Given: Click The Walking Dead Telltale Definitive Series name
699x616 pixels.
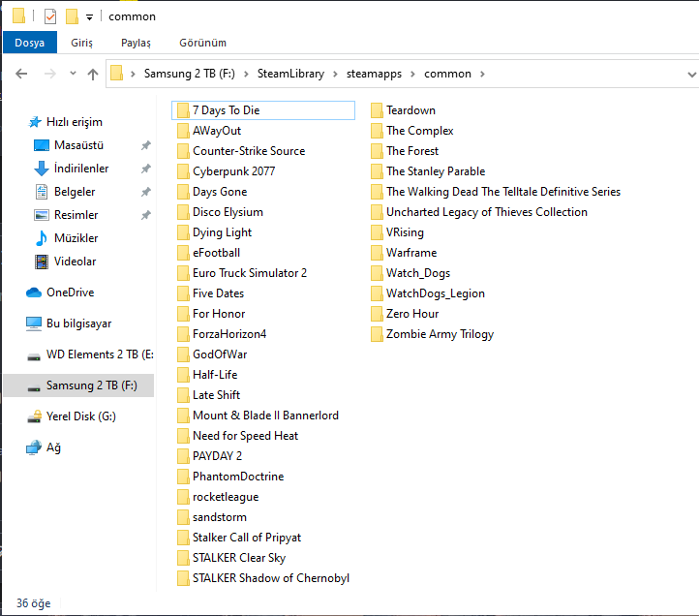Looking at the screenshot, I should click(503, 192).
